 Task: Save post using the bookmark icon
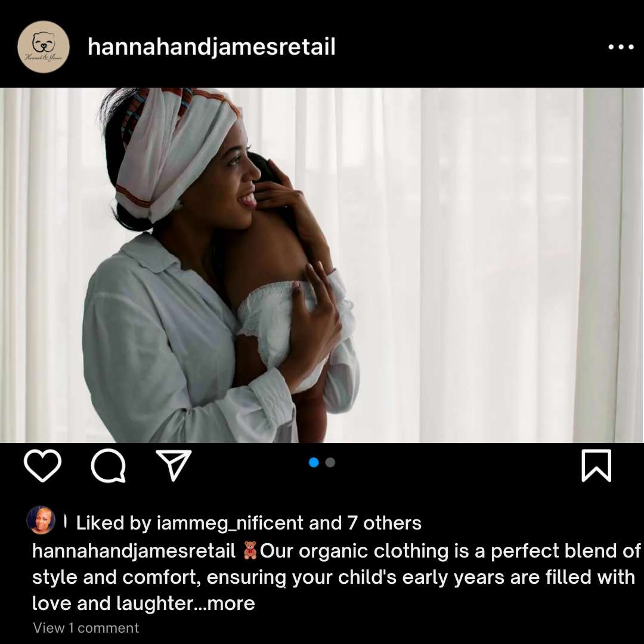596,465
